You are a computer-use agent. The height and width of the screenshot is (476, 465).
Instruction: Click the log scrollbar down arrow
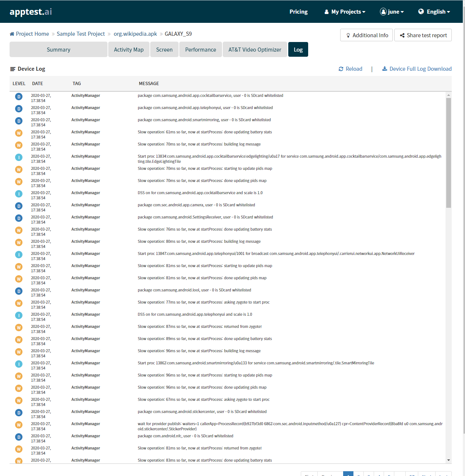(448, 460)
